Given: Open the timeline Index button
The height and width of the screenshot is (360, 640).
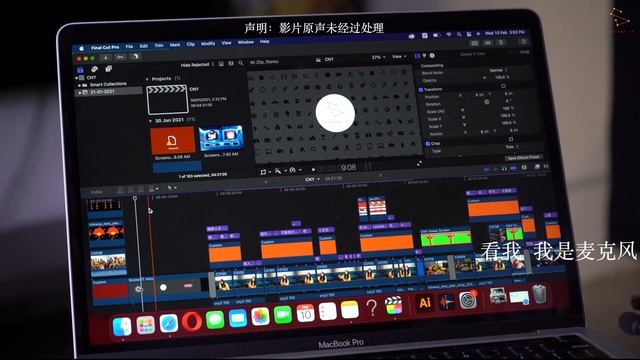Looking at the screenshot, I should coord(97,192).
